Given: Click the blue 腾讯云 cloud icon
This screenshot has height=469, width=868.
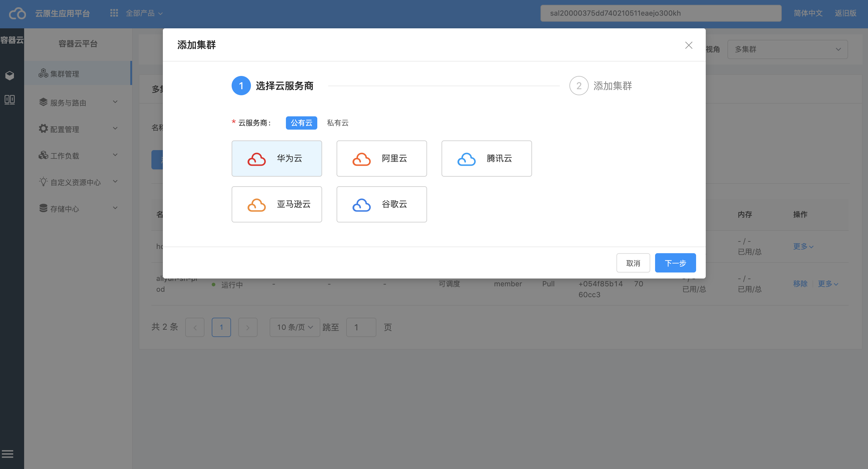Looking at the screenshot, I should 466,159.
